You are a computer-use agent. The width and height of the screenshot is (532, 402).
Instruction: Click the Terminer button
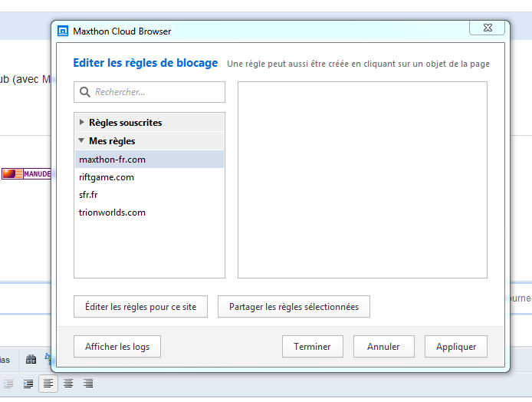pos(313,346)
